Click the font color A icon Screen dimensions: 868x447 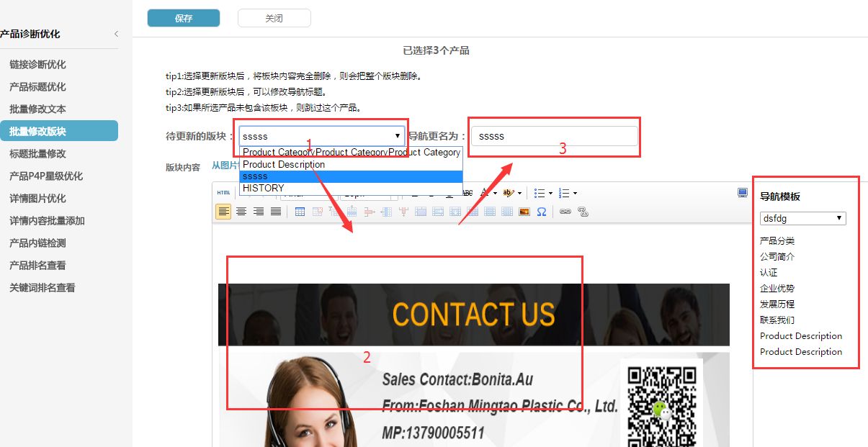[x=485, y=193]
